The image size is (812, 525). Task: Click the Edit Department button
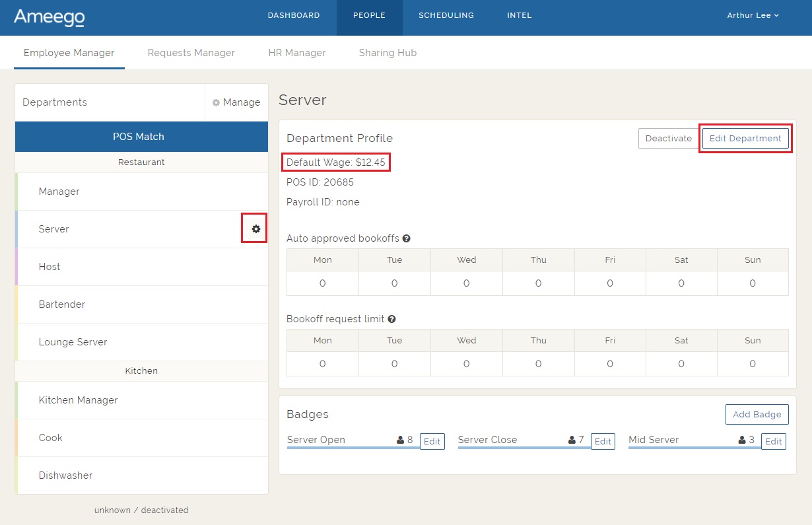(745, 139)
